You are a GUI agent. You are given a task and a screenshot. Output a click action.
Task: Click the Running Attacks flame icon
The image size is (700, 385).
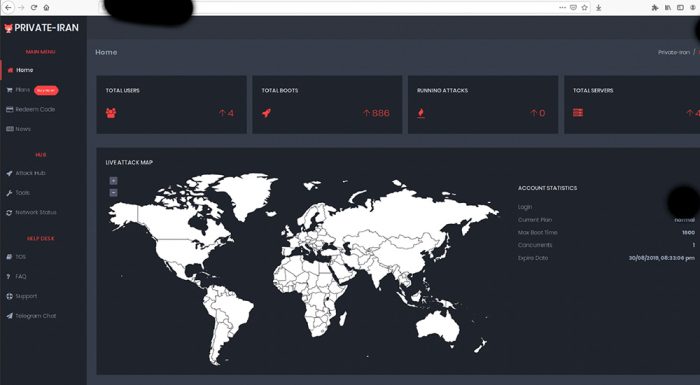[x=421, y=113]
